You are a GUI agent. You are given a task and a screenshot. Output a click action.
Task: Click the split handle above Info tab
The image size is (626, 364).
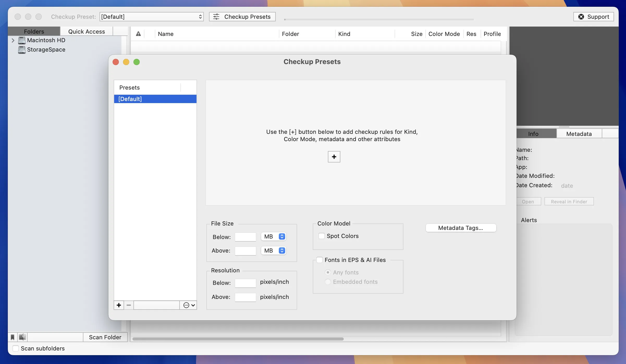(564, 127)
